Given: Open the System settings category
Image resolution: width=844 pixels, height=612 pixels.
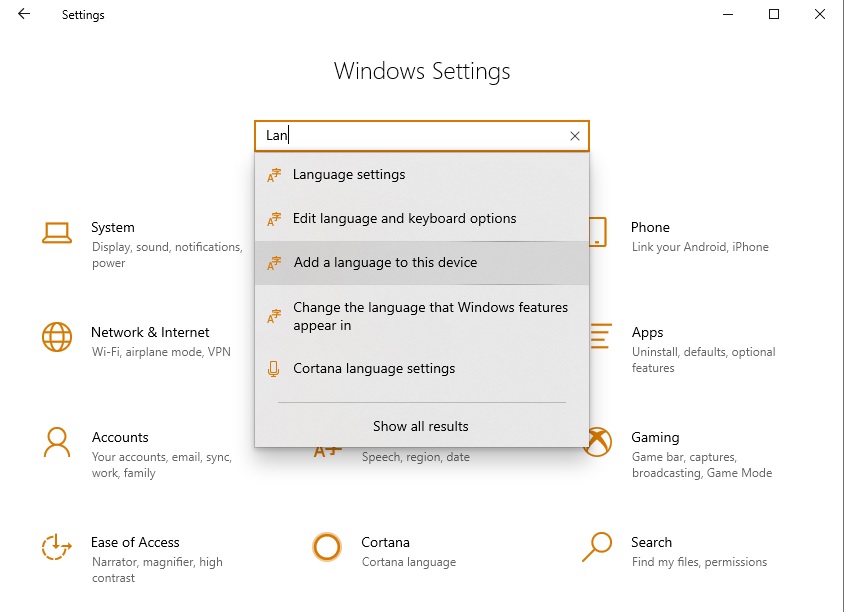Looking at the screenshot, I should [x=112, y=228].
